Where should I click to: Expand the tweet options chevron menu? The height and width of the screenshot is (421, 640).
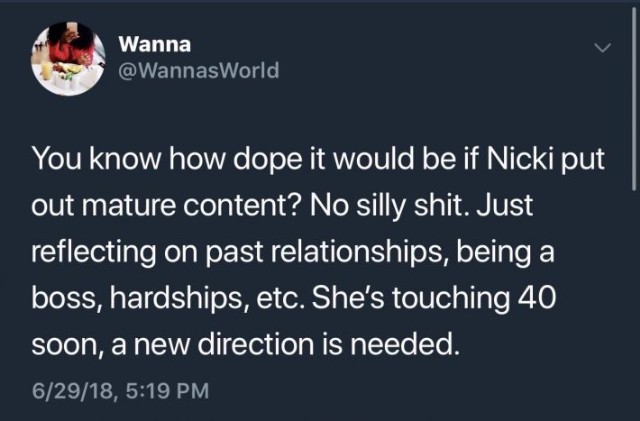click(602, 48)
